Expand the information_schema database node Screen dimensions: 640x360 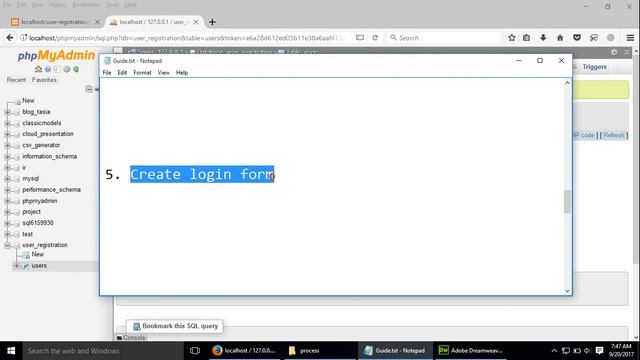[x=7, y=156]
